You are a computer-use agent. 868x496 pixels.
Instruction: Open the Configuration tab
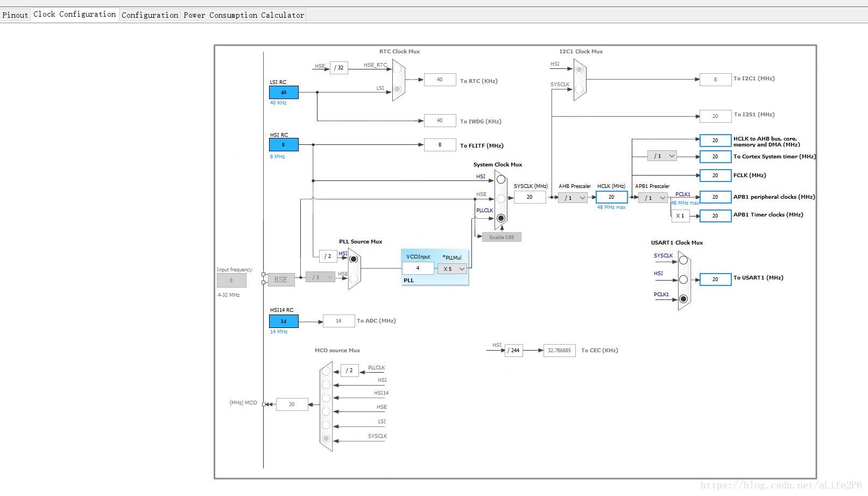(x=150, y=15)
